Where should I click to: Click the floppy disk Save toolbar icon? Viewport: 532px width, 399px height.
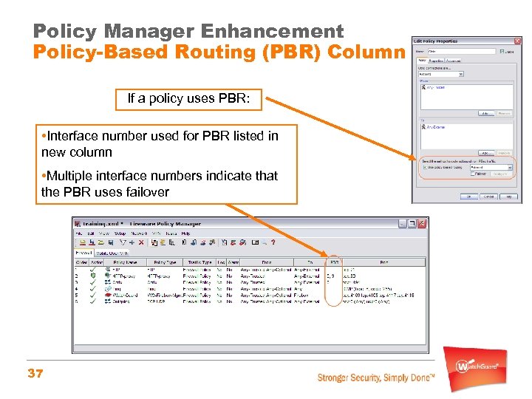(x=111, y=242)
